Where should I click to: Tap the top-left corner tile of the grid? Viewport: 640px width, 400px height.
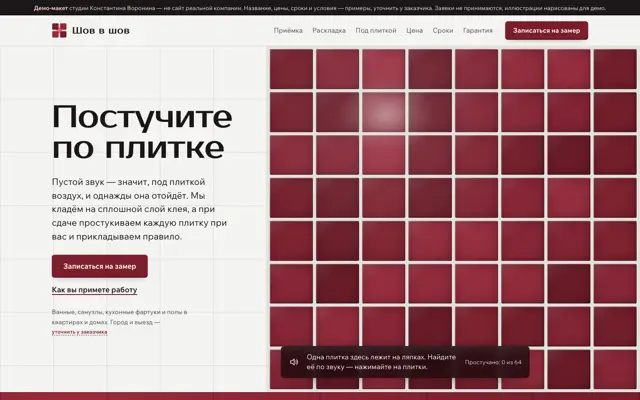coord(291,69)
